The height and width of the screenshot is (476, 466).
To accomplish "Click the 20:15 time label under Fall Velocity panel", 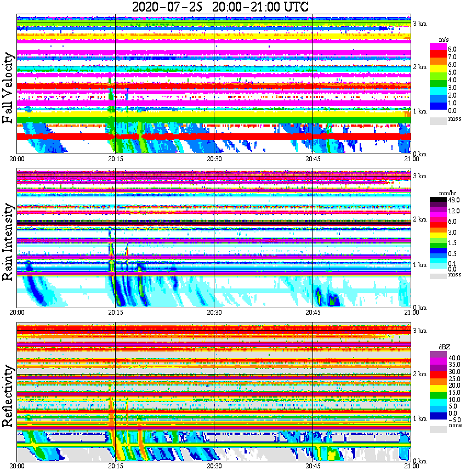I will [x=116, y=159].
